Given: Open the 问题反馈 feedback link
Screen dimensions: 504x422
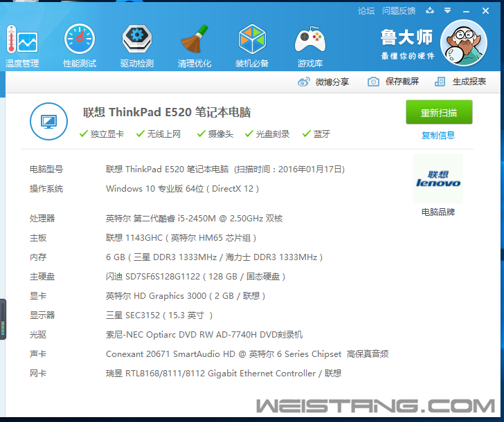Looking at the screenshot, I should click(399, 10).
